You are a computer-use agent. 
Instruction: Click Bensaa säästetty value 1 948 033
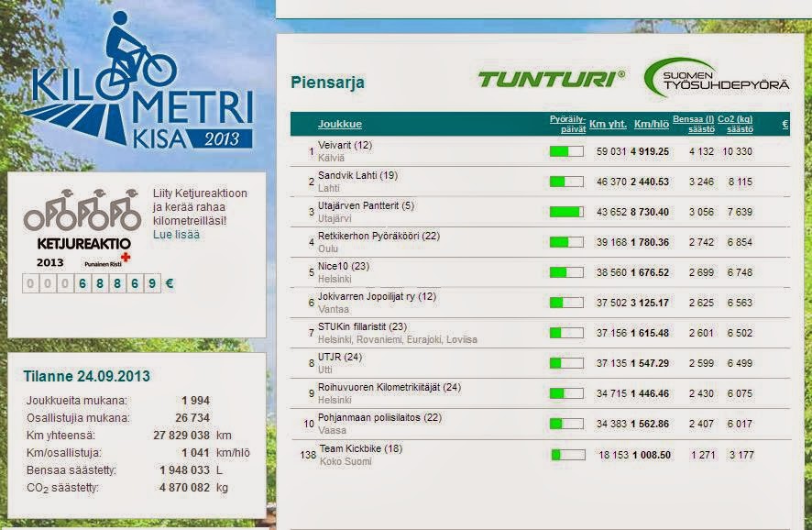(x=184, y=469)
